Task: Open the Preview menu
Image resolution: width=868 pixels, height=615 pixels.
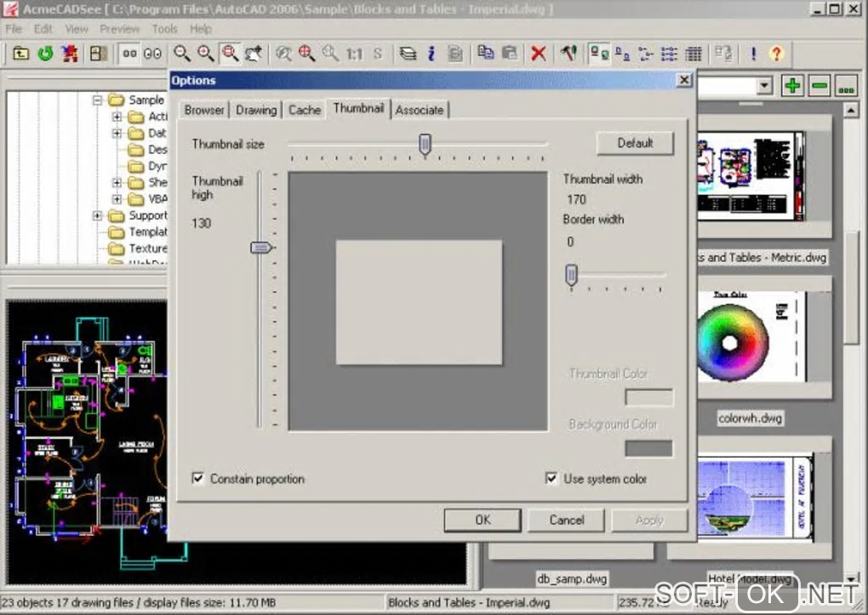Action: click(119, 29)
